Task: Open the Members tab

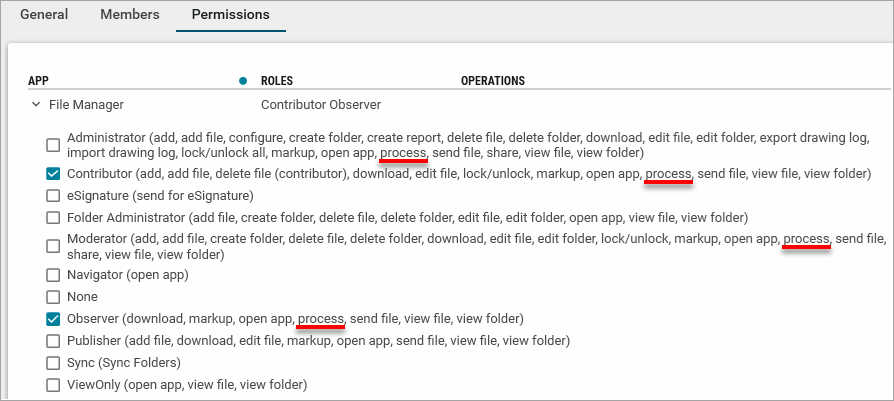Action: [130, 15]
